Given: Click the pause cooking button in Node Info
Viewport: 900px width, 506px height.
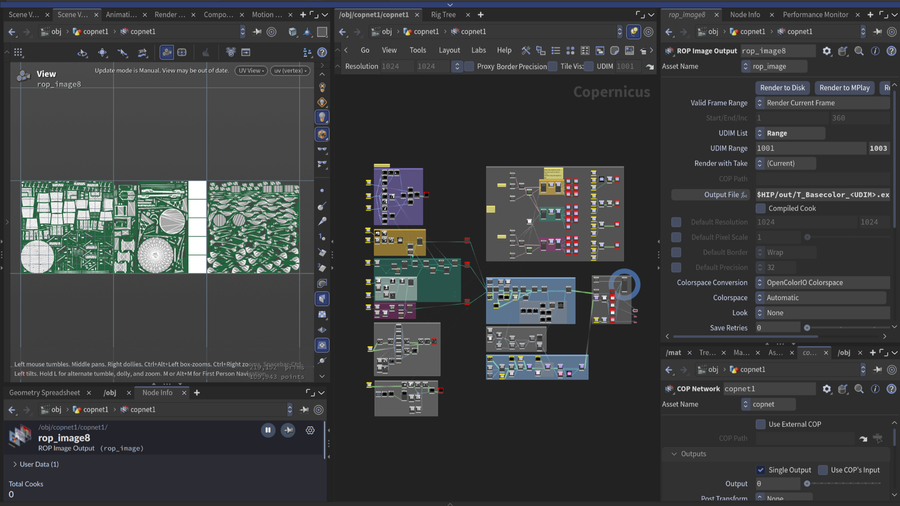Looking at the screenshot, I should click(268, 430).
